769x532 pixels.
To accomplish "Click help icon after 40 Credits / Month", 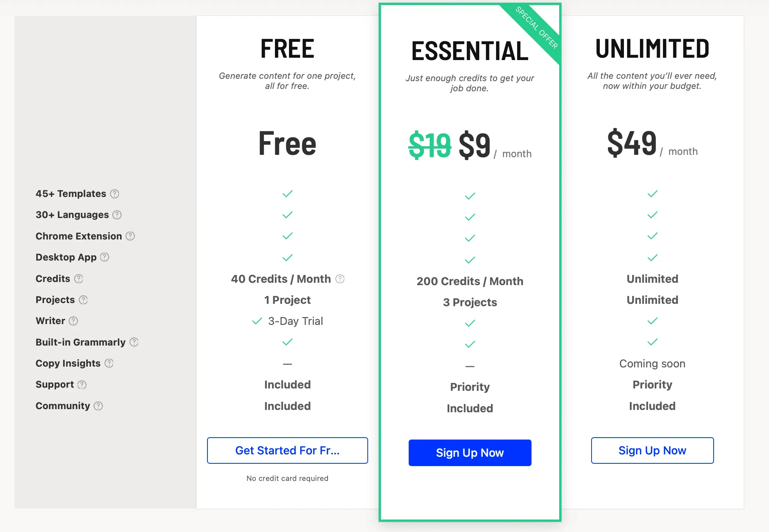I will [340, 279].
